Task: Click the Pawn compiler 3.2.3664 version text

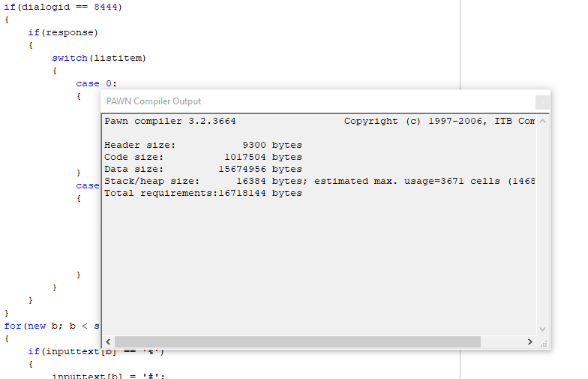Action: coord(170,121)
